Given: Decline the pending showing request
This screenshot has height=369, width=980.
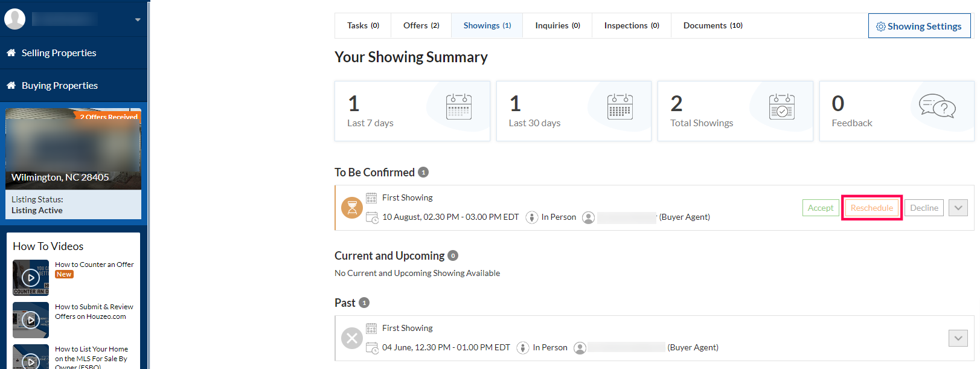Looking at the screenshot, I should (924, 208).
